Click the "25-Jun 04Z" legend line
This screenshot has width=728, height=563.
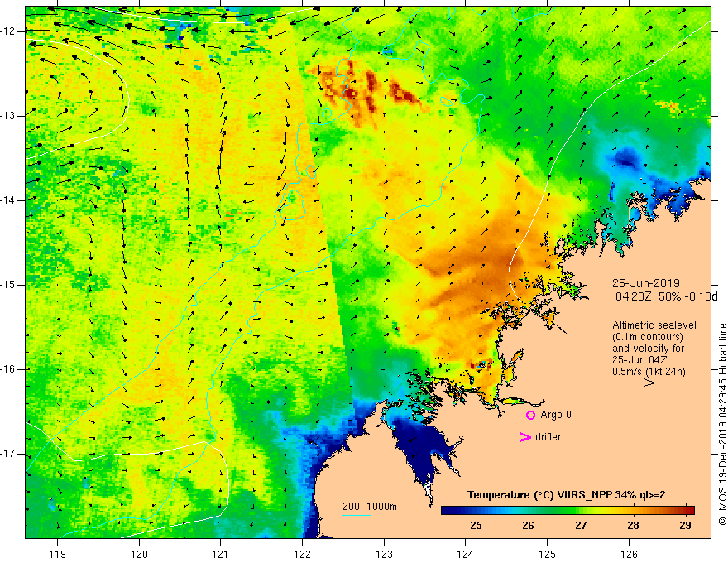(642, 360)
